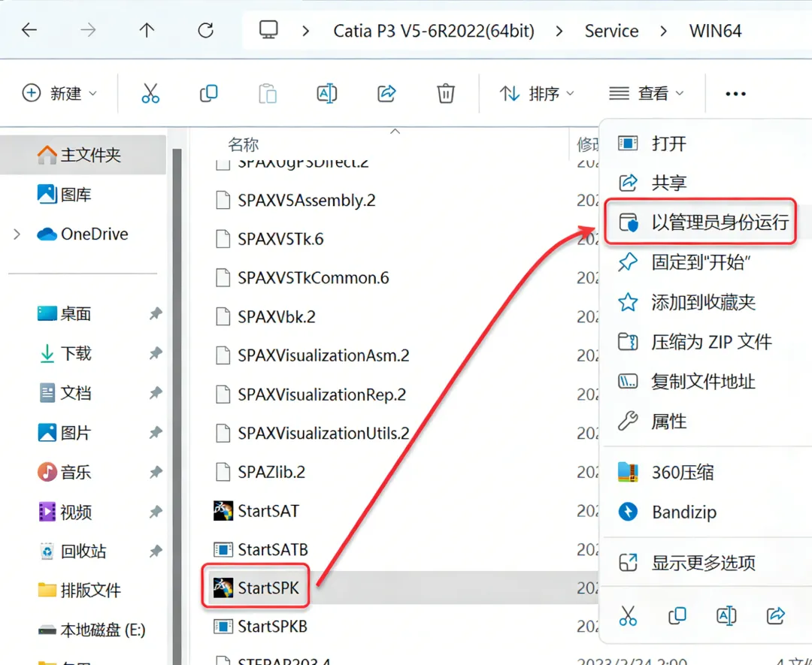The height and width of the screenshot is (665, 812).
Task: Unpin 下载 using its pin icon
Action: click(x=156, y=353)
